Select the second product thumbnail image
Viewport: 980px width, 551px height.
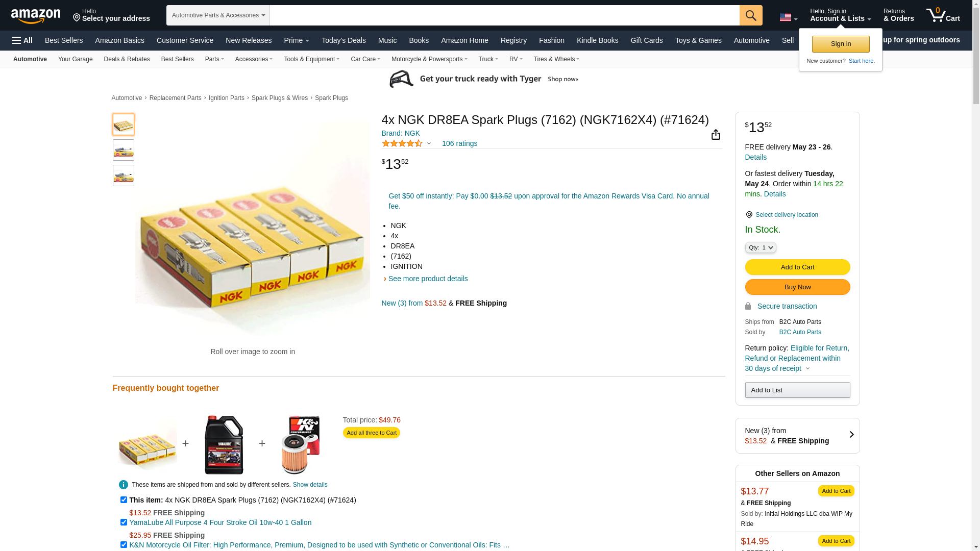[124, 150]
